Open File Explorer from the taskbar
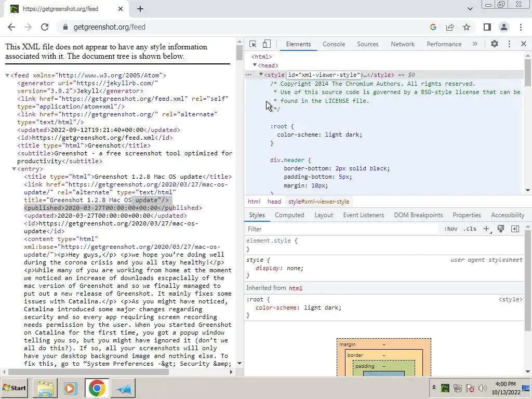Image resolution: width=532 pixels, height=399 pixels. pyautogui.click(x=45, y=388)
